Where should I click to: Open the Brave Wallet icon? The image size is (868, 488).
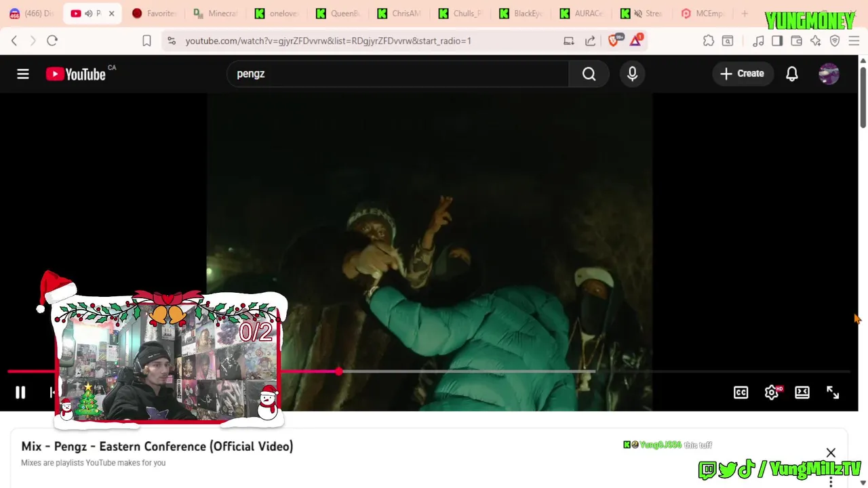[x=797, y=41]
